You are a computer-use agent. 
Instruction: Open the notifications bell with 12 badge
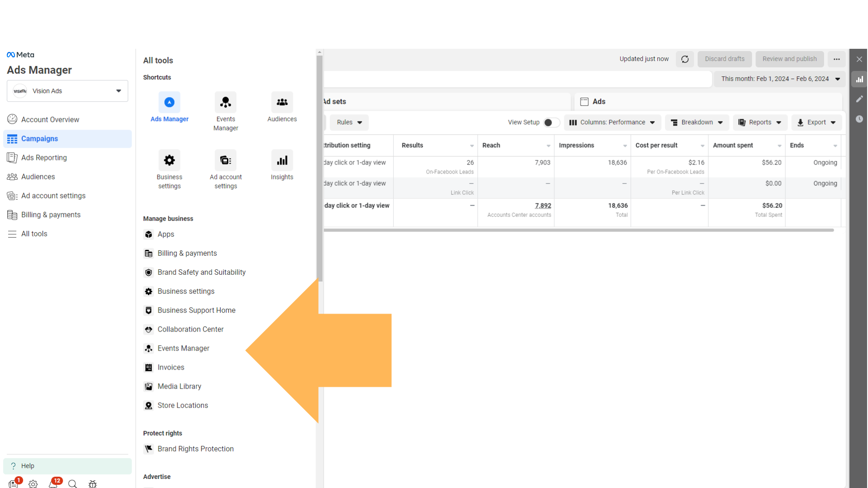pyautogui.click(x=53, y=483)
